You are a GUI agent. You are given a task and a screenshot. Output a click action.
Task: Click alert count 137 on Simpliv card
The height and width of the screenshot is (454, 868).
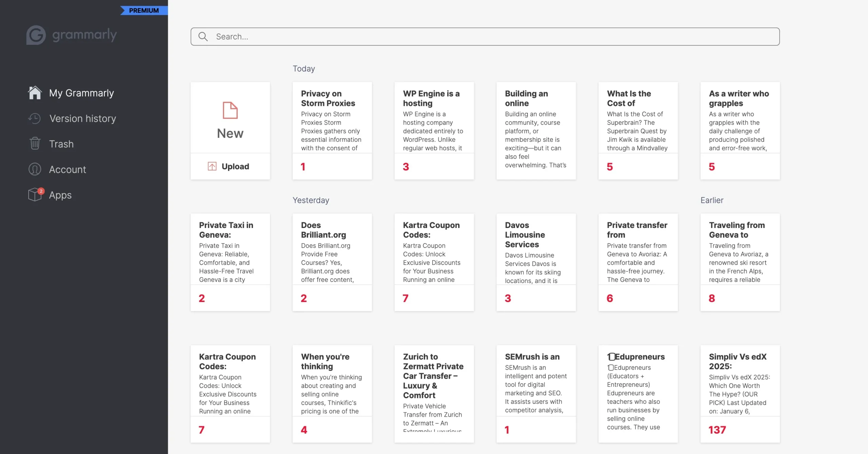click(717, 430)
